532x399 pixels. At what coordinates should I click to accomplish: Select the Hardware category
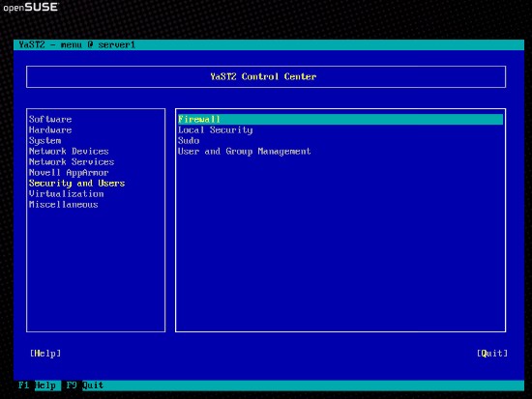pyautogui.click(x=50, y=129)
